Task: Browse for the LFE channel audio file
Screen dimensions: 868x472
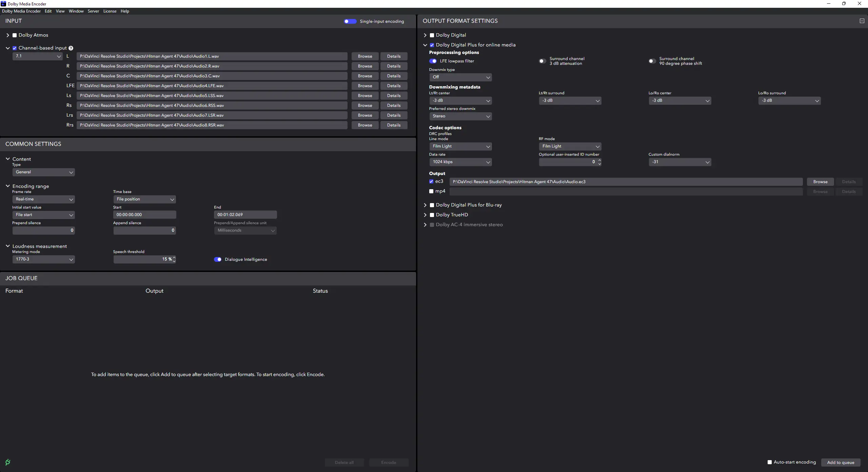Action: pos(365,86)
